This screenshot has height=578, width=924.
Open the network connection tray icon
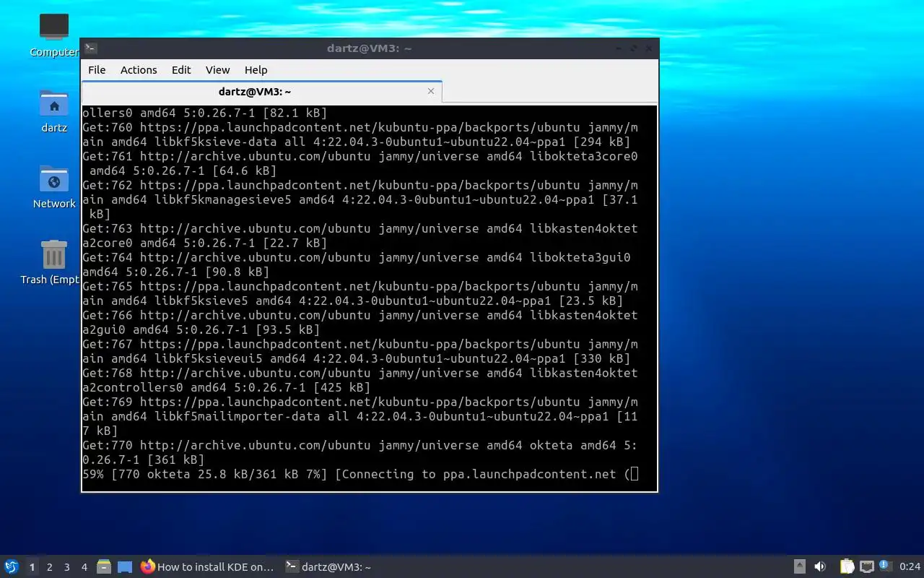click(x=867, y=567)
